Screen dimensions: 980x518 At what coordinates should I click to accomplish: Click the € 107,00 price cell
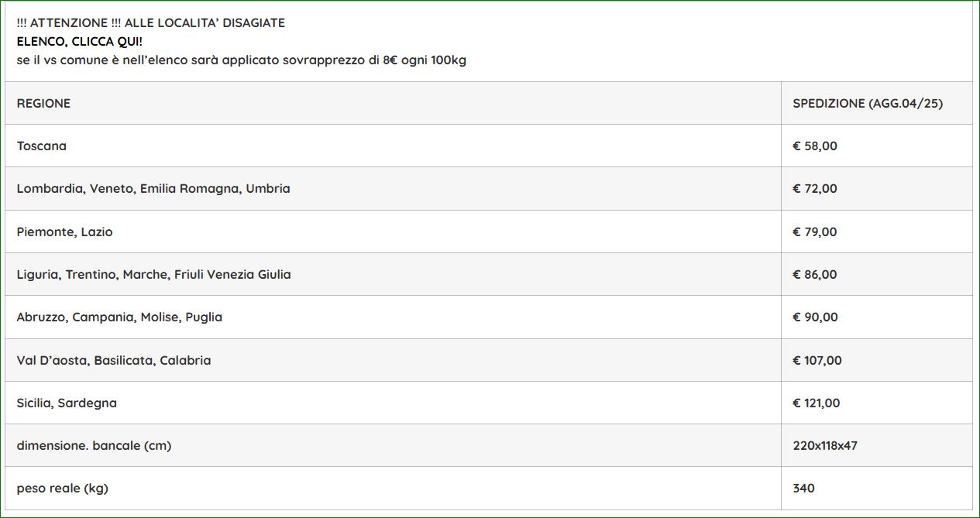click(876, 360)
